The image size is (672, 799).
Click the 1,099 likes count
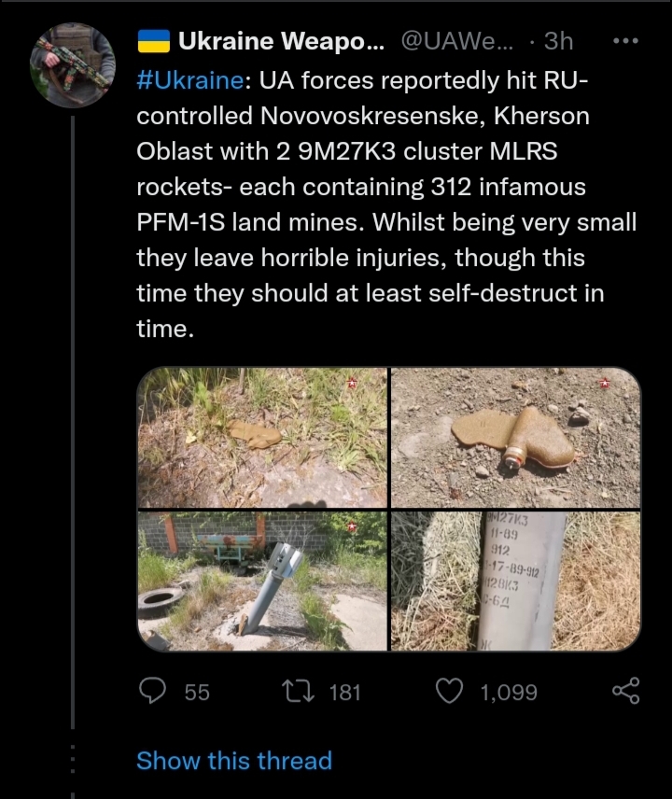click(x=508, y=692)
